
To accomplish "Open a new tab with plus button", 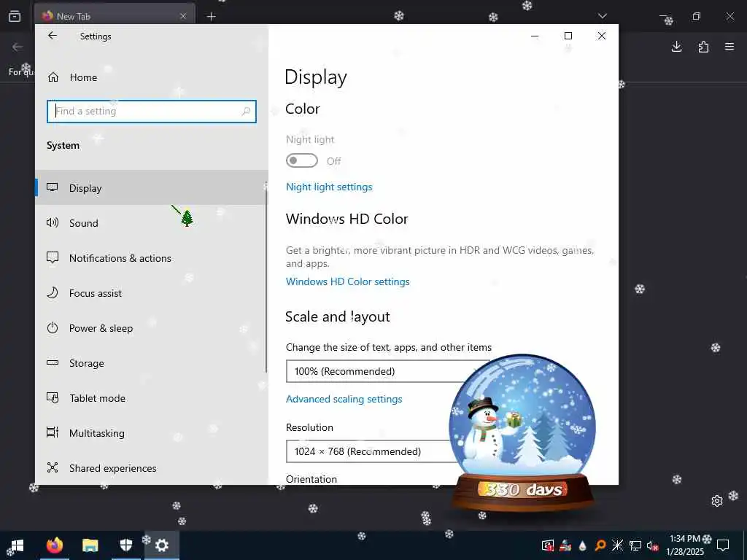I will [x=212, y=17].
